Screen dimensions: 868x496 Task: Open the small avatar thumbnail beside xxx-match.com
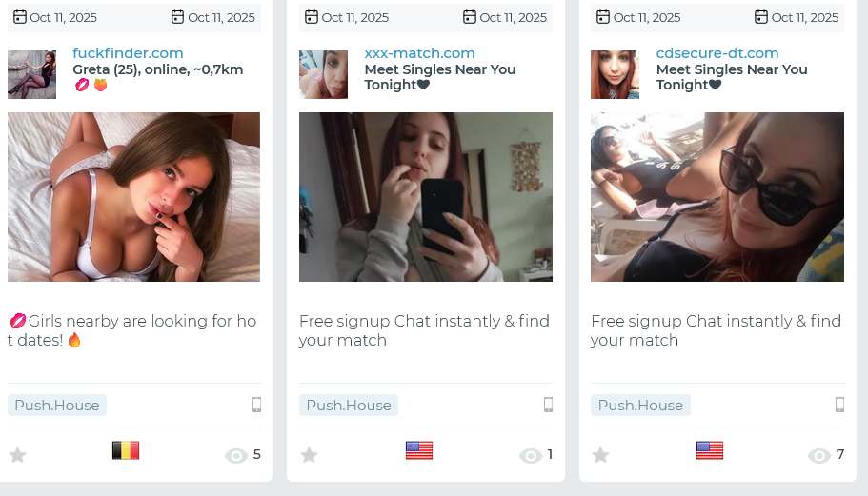tap(323, 75)
